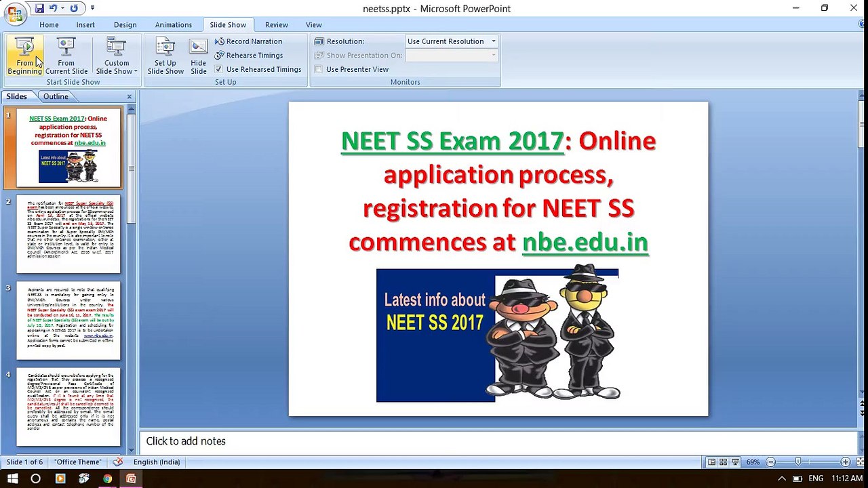Fit slide to current window
Image resolution: width=868 pixels, height=488 pixels.
859,462
